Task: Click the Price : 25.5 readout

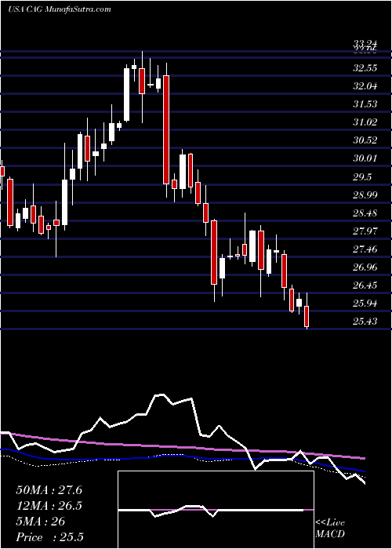Action: [x=49, y=537]
